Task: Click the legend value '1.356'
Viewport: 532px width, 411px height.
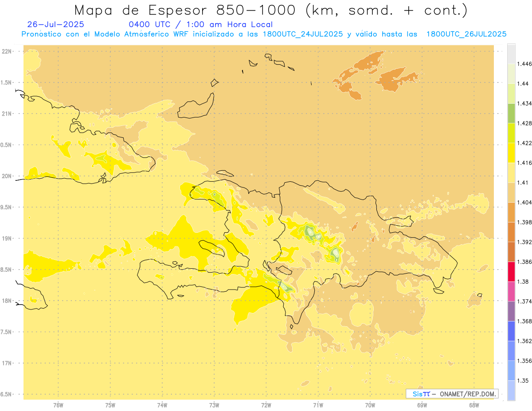Action: tap(525, 361)
